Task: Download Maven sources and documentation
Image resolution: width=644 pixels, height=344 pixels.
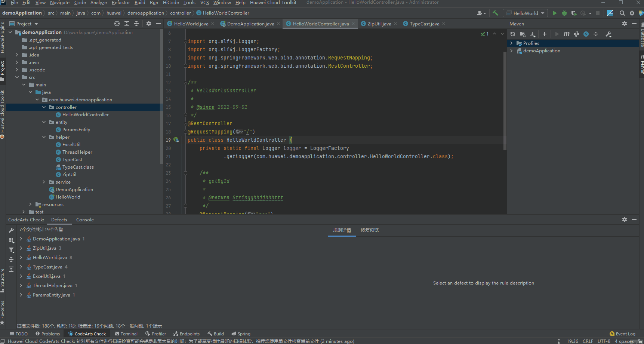Action: coord(533,34)
